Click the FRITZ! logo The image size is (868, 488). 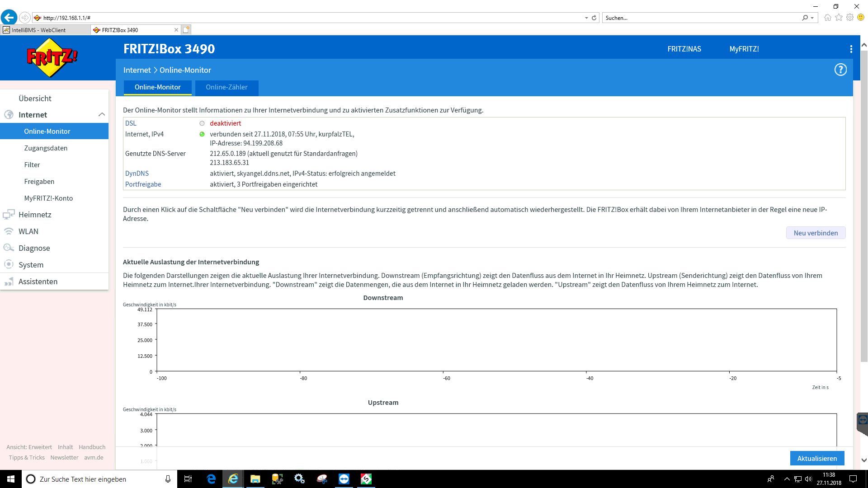click(52, 58)
